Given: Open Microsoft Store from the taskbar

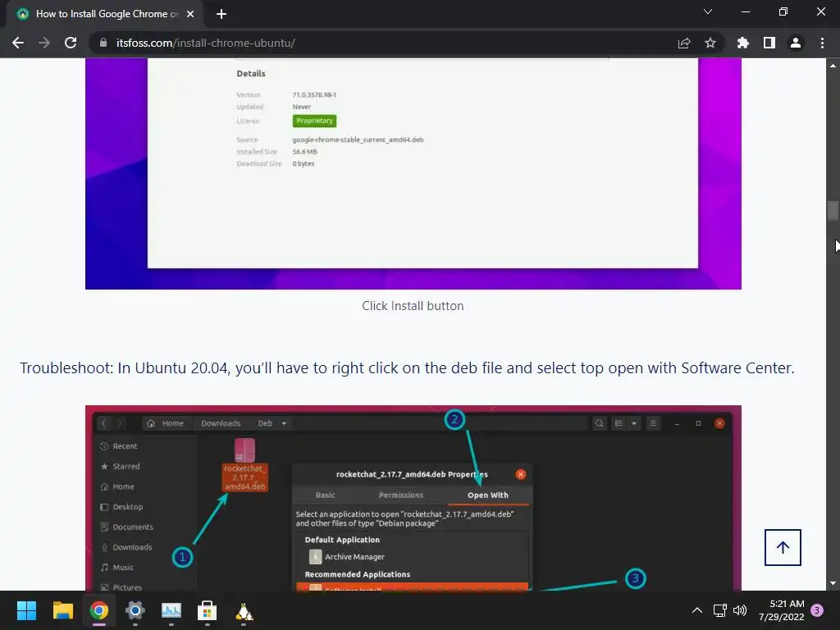Looking at the screenshot, I should pyautogui.click(x=208, y=610).
